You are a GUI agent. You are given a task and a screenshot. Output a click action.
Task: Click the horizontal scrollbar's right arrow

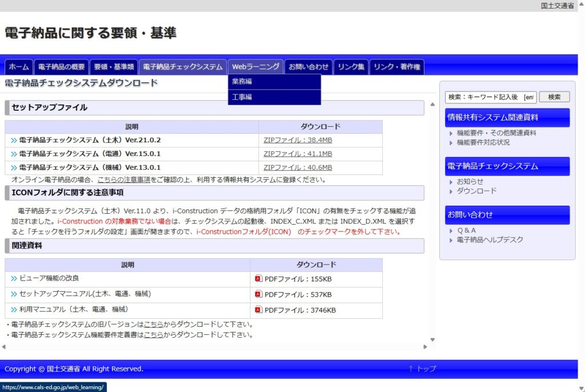click(x=425, y=347)
